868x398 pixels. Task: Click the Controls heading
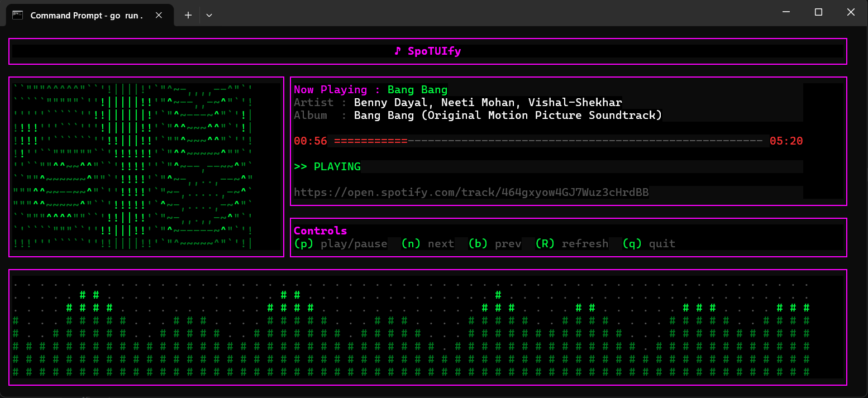[x=321, y=231]
